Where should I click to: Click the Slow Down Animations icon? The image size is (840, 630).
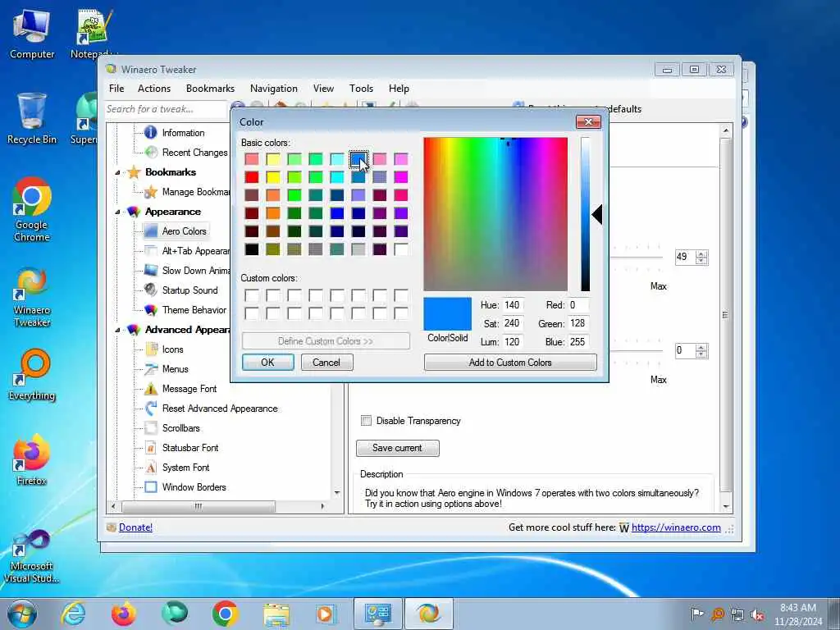(151, 271)
